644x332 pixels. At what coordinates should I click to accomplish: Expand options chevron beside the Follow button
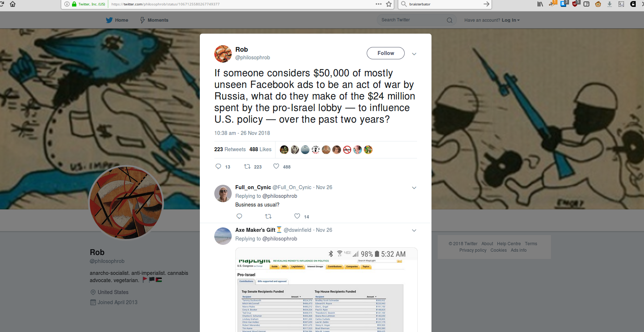414,54
